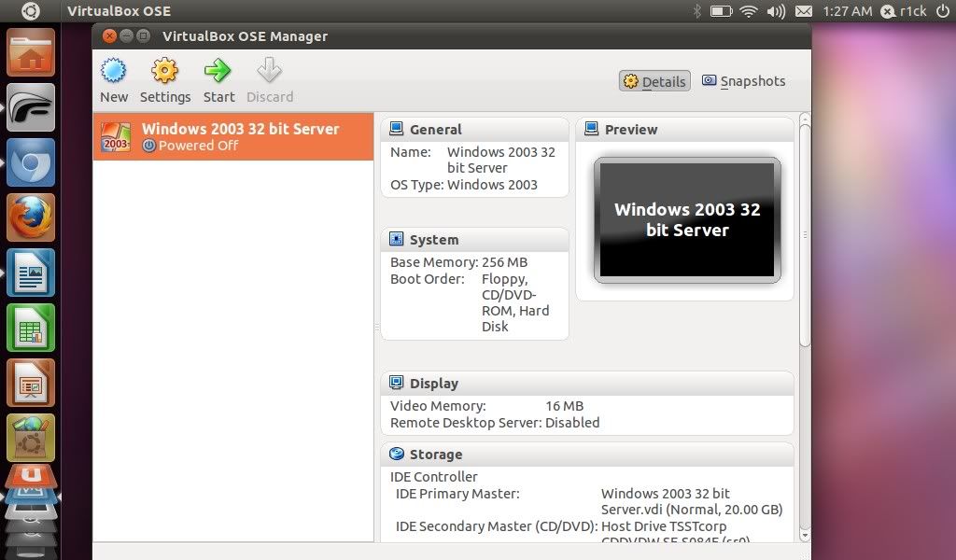This screenshot has height=560, width=956.
Task: Minimize the VirtualBox OSE Manager window
Action: pyautogui.click(x=126, y=36)
